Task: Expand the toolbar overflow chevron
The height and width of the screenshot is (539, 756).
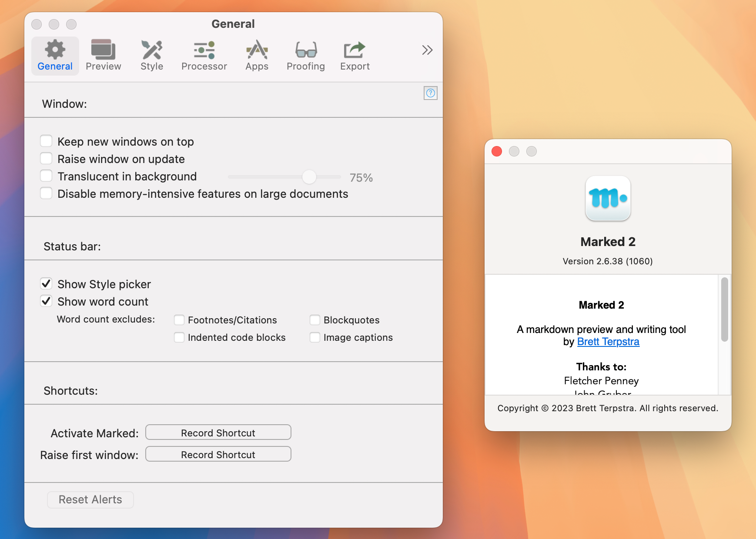Action: tap(427, 50)
